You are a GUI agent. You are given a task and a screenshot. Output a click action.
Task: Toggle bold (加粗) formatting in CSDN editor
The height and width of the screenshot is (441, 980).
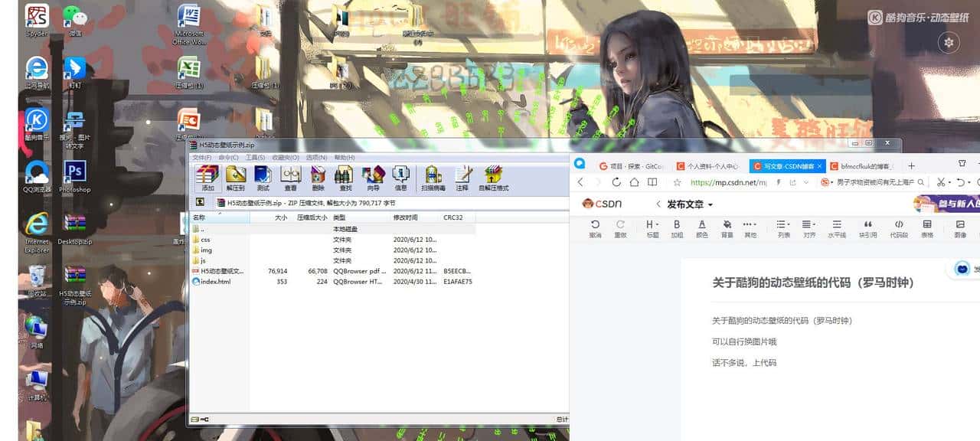[x=677, y=227]
